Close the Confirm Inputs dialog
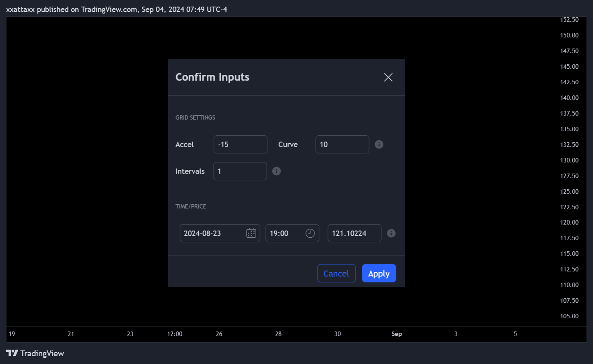Image resolution: width=593 pixels, height=364 pixels. [x=388, y=77]
